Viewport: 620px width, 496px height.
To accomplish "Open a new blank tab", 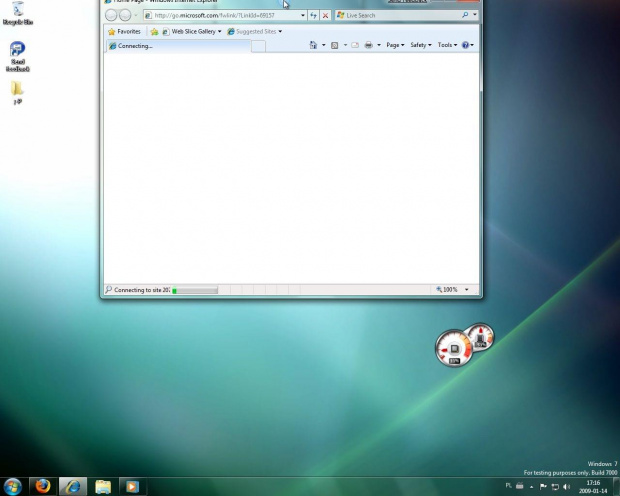I will click(259, 46).
